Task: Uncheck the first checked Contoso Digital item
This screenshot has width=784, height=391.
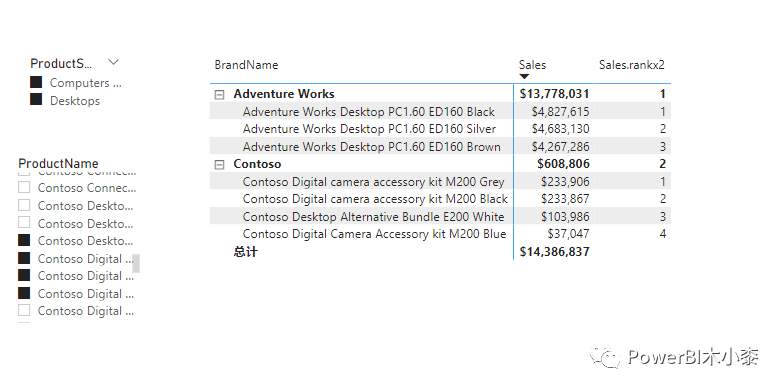Action: pyautogui.click(x=24, y=258)
